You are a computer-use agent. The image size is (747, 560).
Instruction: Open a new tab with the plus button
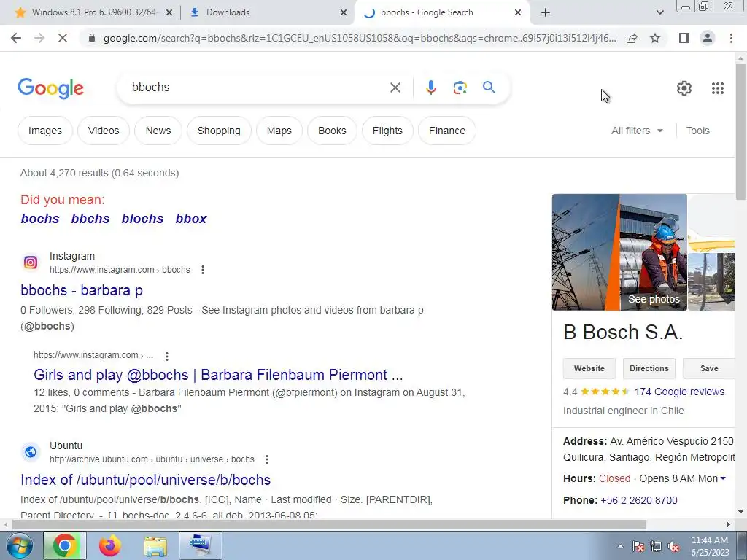(546, 12)
